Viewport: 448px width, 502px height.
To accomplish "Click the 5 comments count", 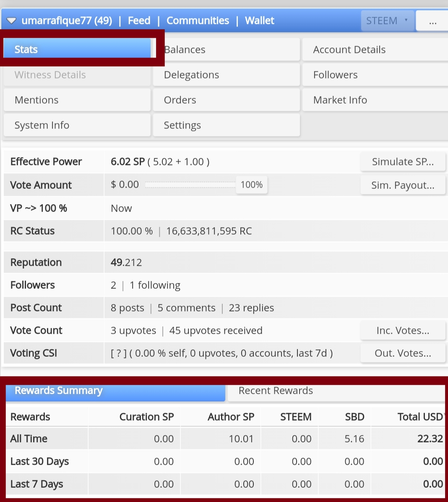I will (187, 308).
